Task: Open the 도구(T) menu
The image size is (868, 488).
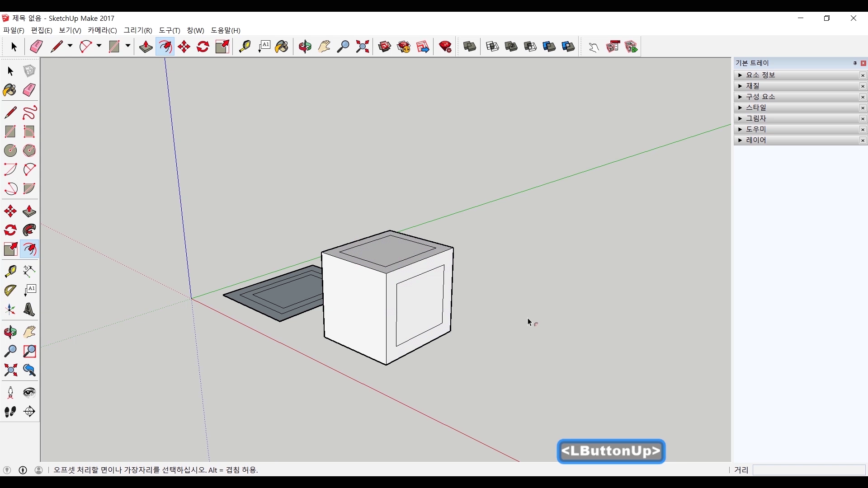Action: pos(170,30)
